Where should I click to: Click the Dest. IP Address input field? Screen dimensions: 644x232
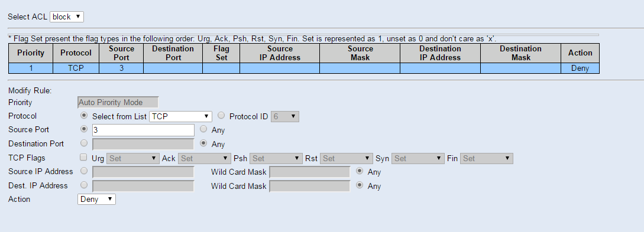[143, 186]
